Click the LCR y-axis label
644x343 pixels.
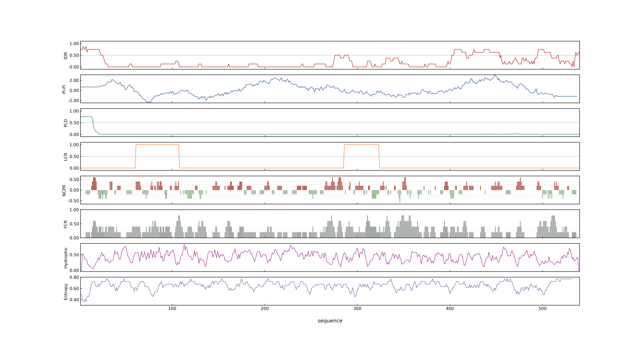tap(66, 157)
